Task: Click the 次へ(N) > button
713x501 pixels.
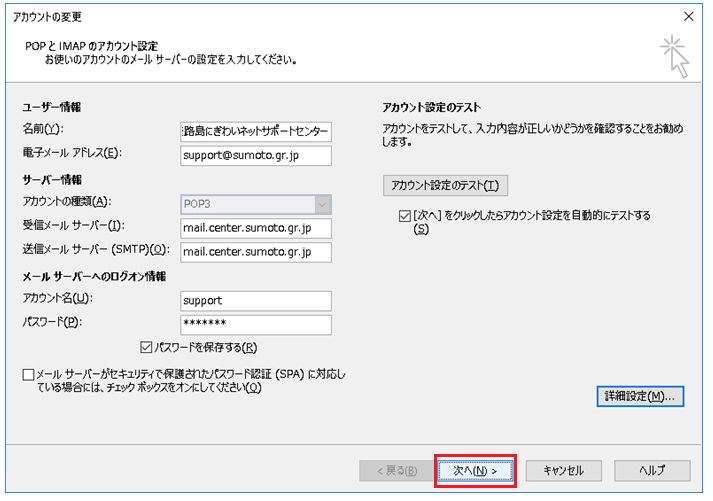Action: click(x=475, y=471)
